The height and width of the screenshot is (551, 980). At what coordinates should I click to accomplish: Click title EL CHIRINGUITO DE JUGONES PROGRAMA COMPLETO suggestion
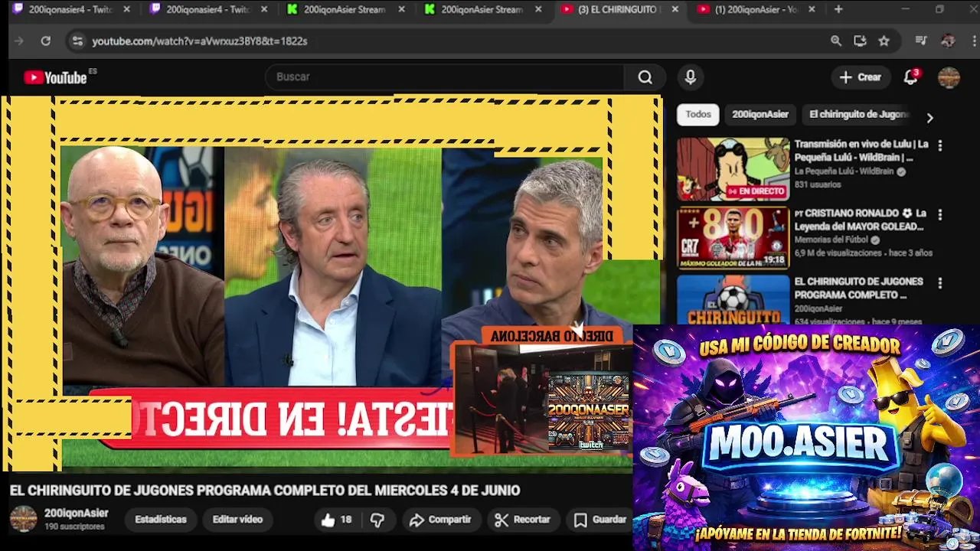click(858, 288)
